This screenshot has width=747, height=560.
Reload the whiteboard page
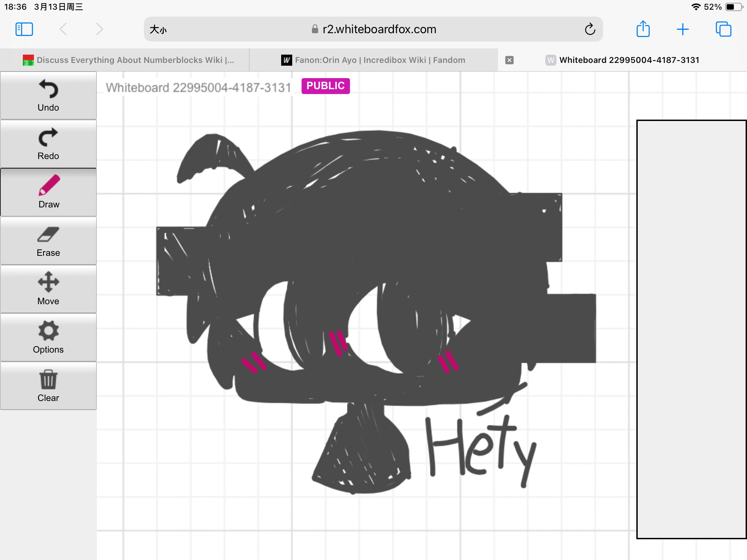point(590,29)
